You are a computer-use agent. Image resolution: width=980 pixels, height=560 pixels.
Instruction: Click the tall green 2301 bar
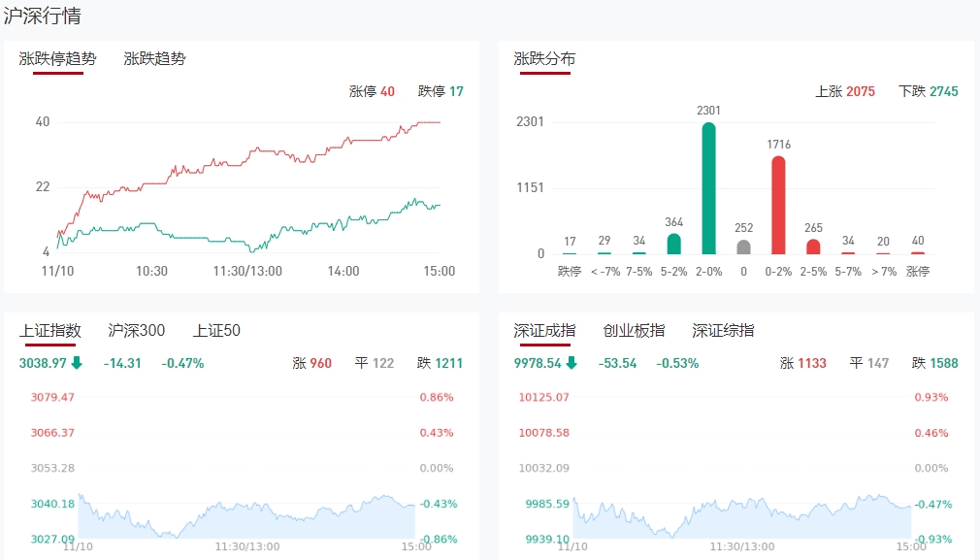click(x=709, y=188)
